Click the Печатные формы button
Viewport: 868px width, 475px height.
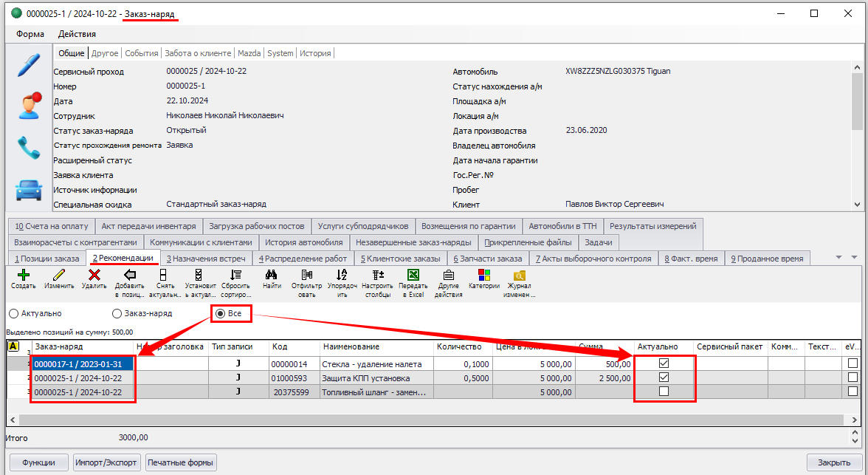[181, 462]
